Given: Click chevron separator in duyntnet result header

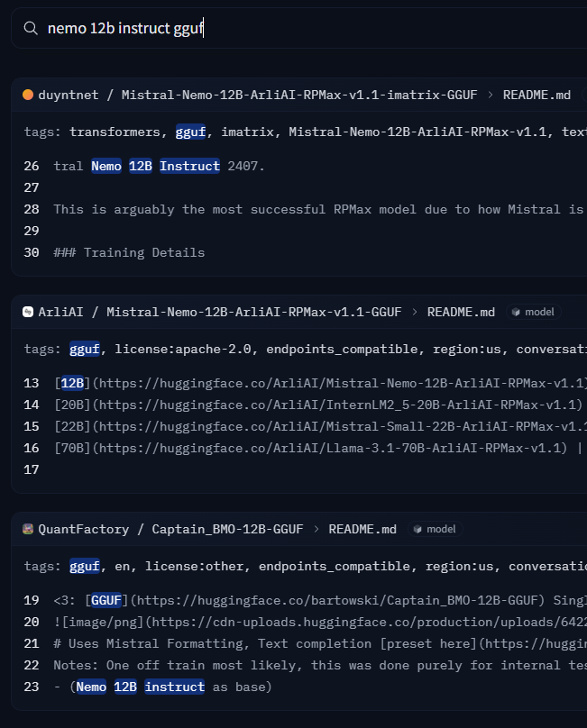Looking at the screenshot, I should tap(491, 95).
